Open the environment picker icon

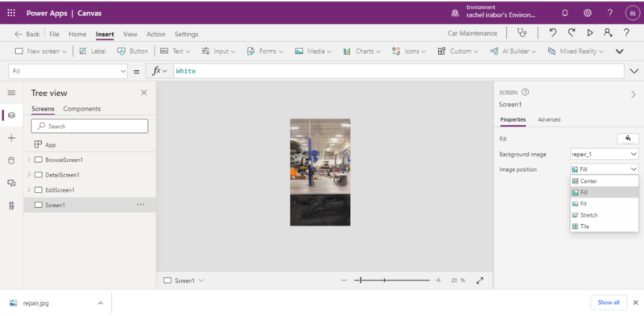click(455, 13)
